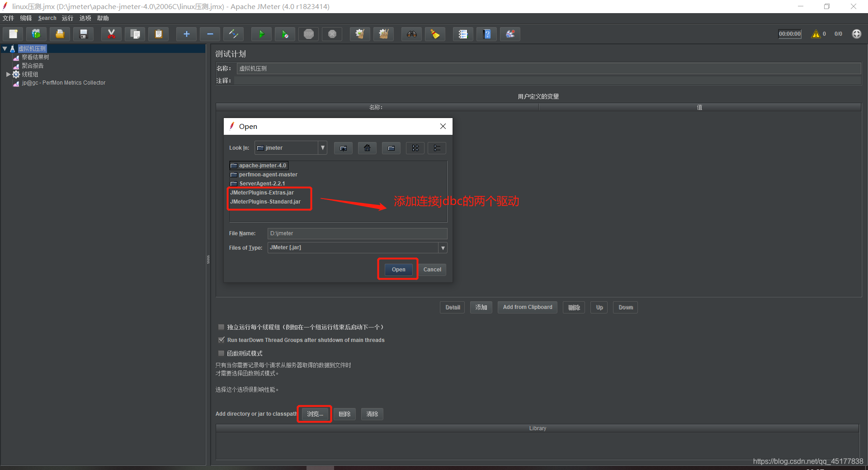
Task: Open the Look In jmeter dropdown
Action: (322, 148)
